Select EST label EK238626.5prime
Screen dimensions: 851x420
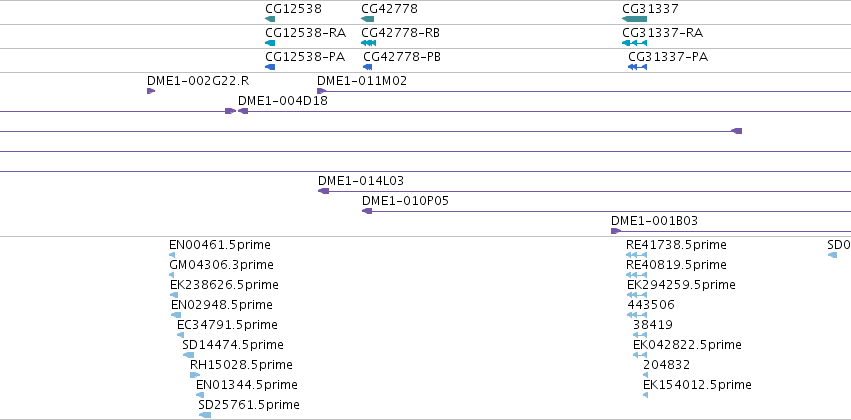pos(224,285)
